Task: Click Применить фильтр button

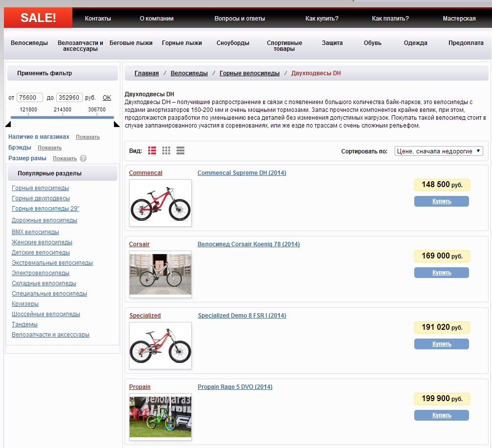Action: (x=63, y=73)
